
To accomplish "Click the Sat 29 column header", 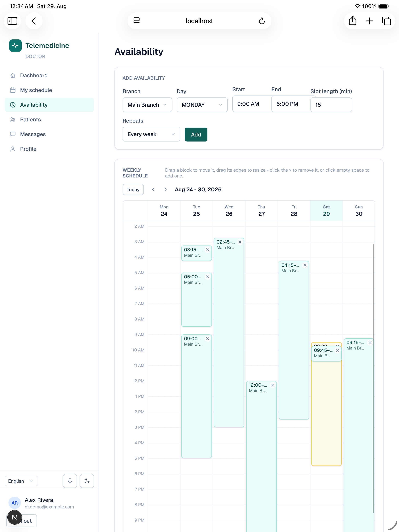I will tap(326, 211).
